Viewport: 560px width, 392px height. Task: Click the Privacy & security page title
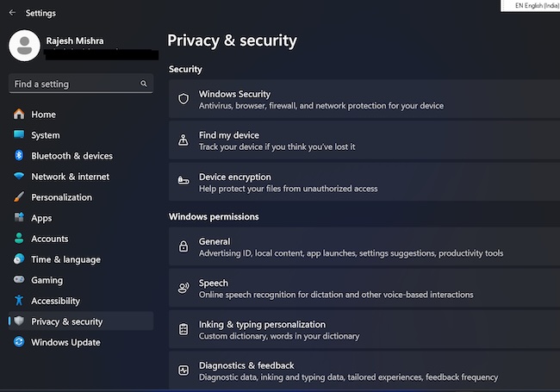coord(232,40)
